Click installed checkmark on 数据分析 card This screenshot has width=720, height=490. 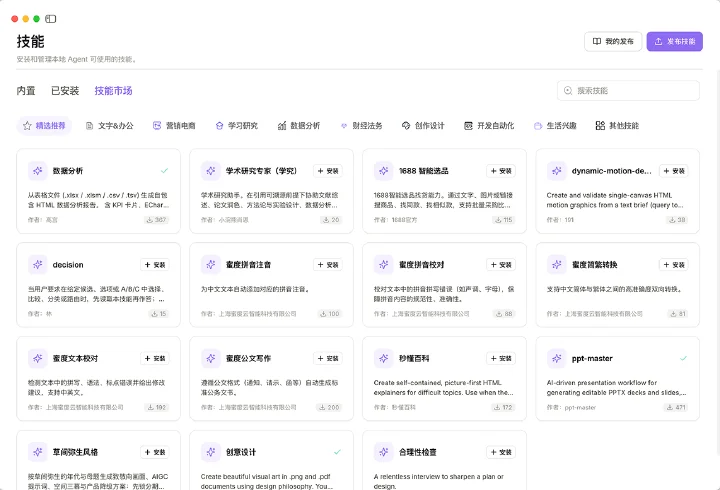point(164,171)
